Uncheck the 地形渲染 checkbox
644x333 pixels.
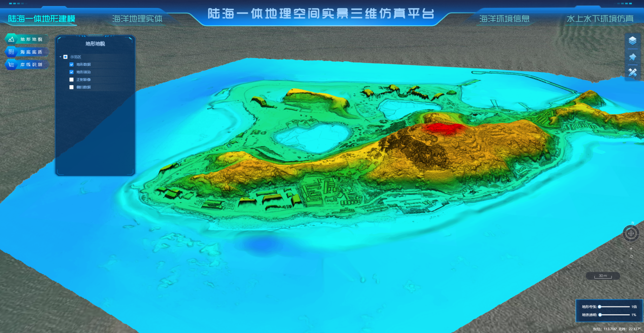click(72, 72)
